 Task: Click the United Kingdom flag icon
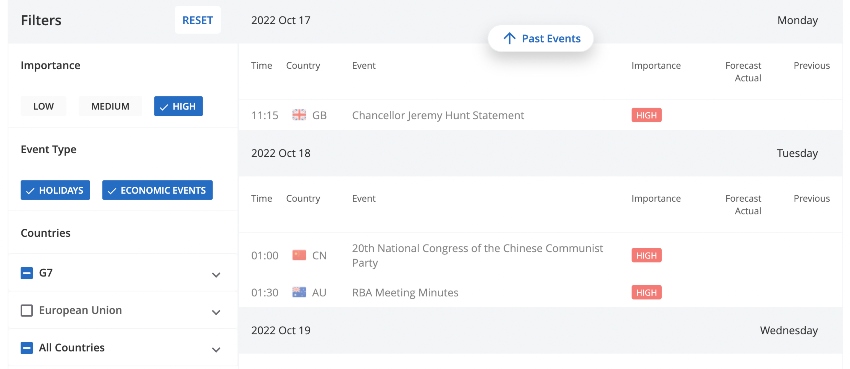tap(299, 115)
